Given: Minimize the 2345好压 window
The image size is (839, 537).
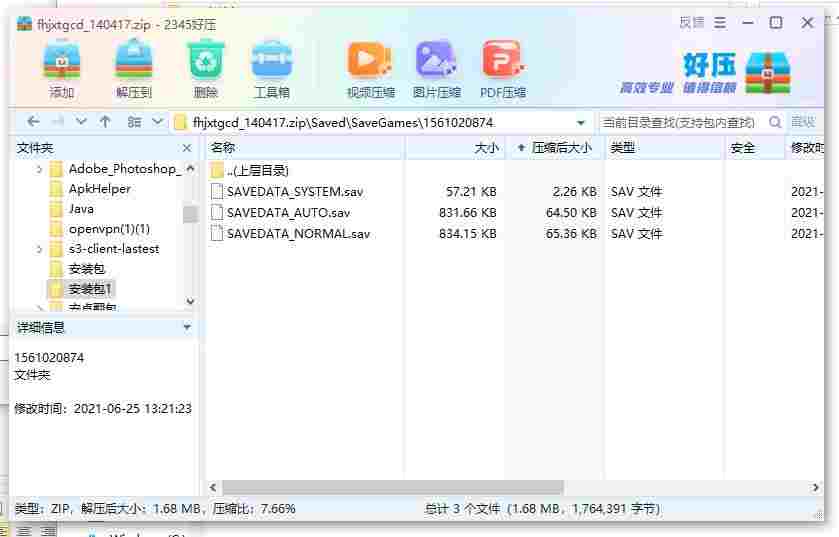Looking at the screenshot, I should 748,23.
